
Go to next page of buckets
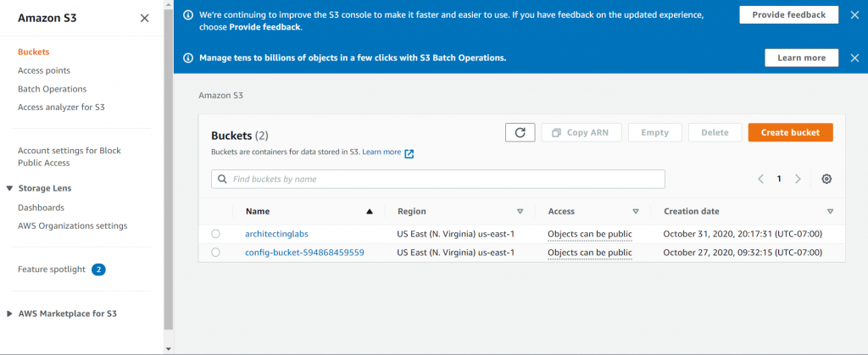[x=798, y=179]
